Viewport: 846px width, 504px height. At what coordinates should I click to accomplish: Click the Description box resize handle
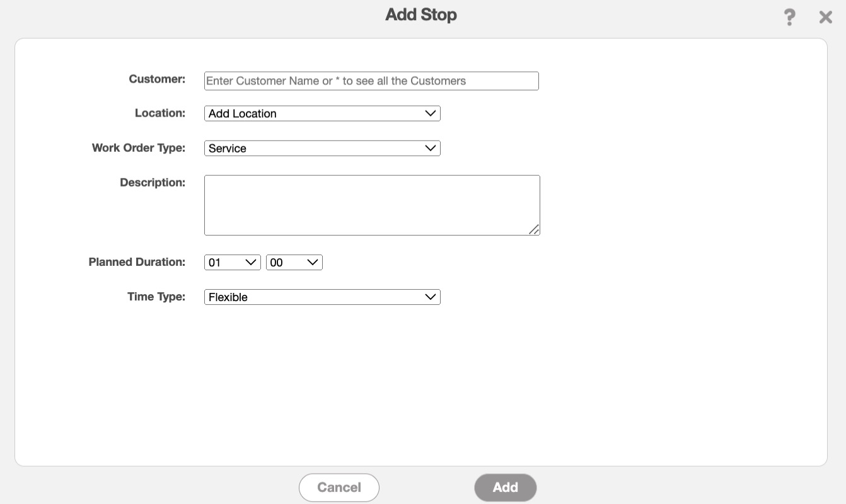(534, 230)
